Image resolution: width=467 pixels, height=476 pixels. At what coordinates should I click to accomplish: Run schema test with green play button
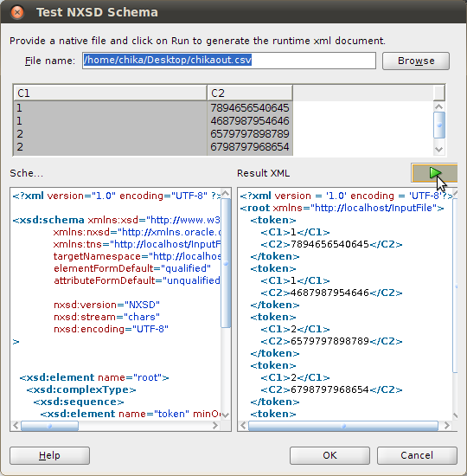(434, 173)
